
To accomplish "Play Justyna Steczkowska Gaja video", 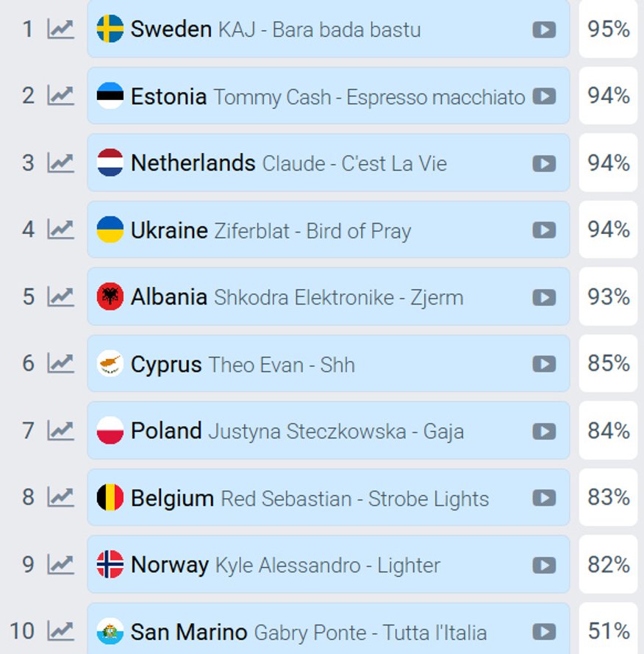I will (544, 431).
